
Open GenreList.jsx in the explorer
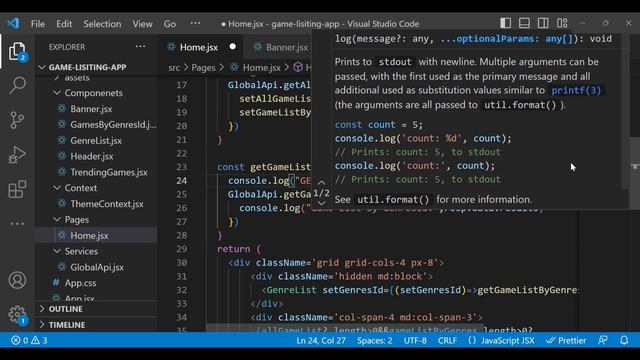pyautogui.click(x=96, y=140)
